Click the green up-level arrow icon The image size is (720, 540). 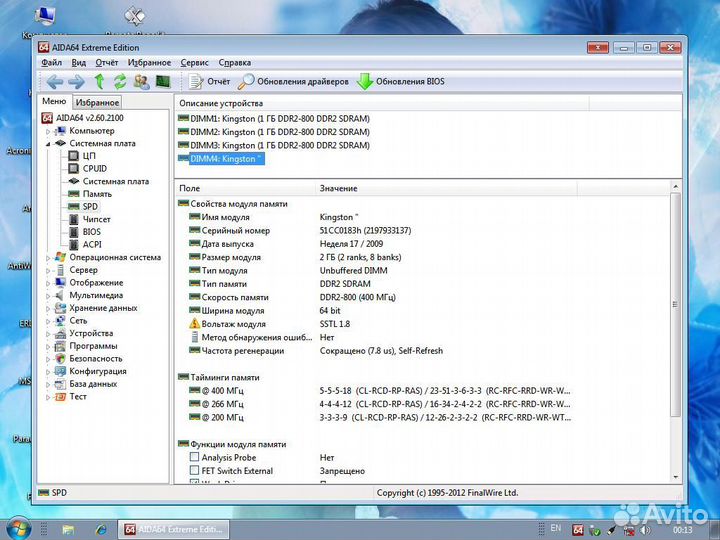99,82
